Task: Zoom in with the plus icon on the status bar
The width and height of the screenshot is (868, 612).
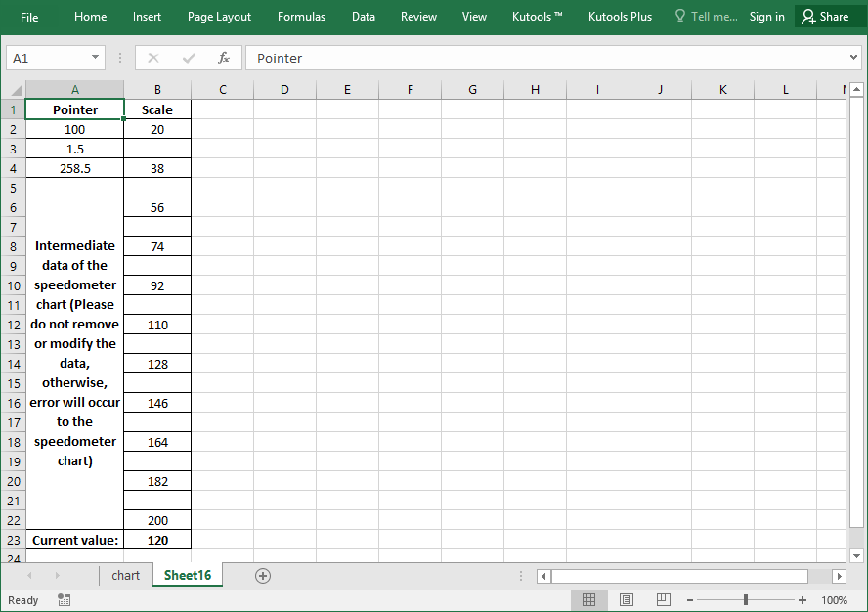Action: 803,599
